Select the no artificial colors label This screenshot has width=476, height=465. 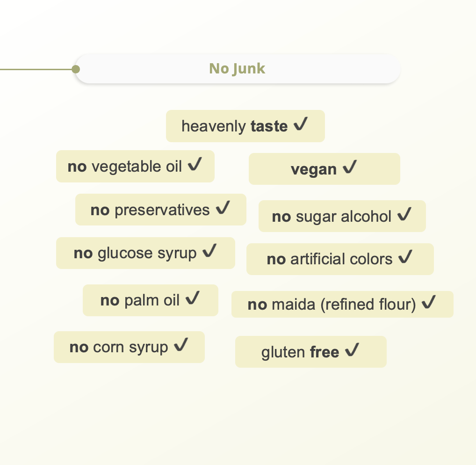click(x=330, y=259)
